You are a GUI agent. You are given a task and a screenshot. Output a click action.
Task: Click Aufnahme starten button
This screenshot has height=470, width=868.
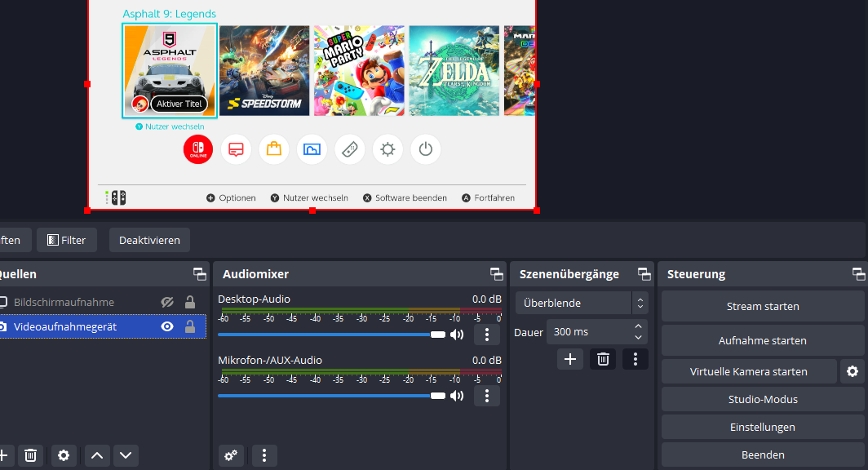(763, 340)
